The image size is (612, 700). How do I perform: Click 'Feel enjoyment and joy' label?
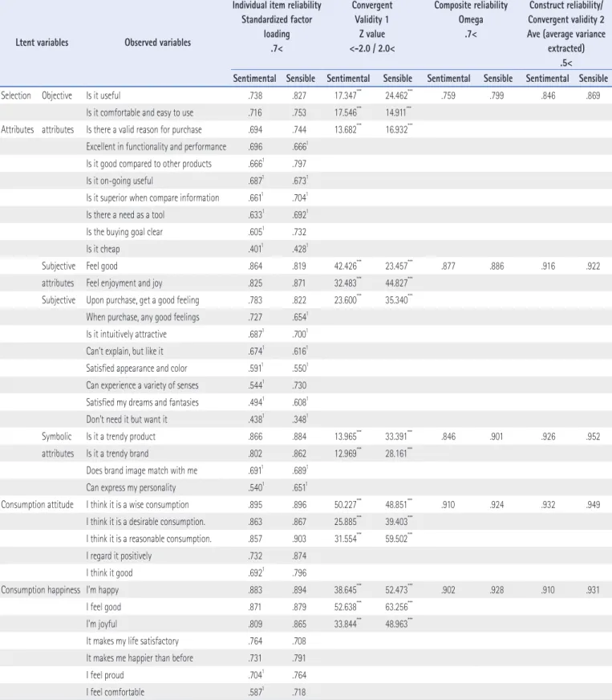click(x=124, y=283)
